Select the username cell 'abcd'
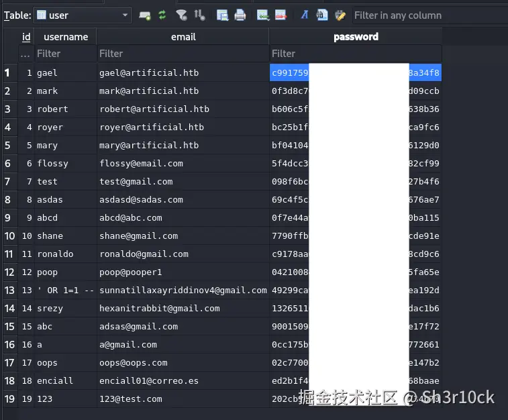The height and width of the screenshot is (420, 508). (66, 217)
